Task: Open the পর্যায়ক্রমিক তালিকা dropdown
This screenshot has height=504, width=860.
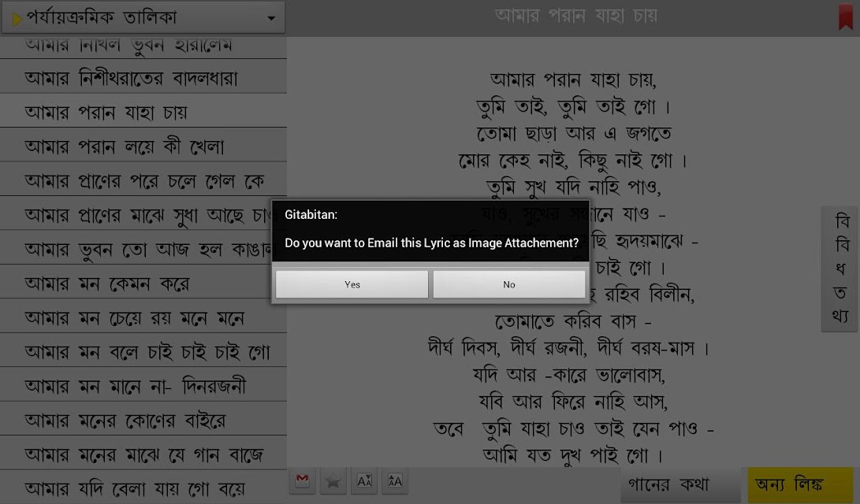Action: coord(143,17)
